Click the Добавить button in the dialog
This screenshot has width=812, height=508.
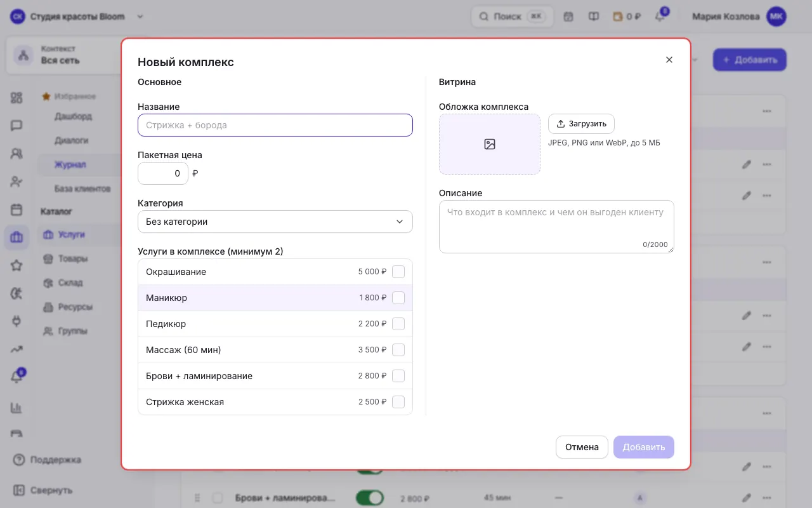coord(644,447)
